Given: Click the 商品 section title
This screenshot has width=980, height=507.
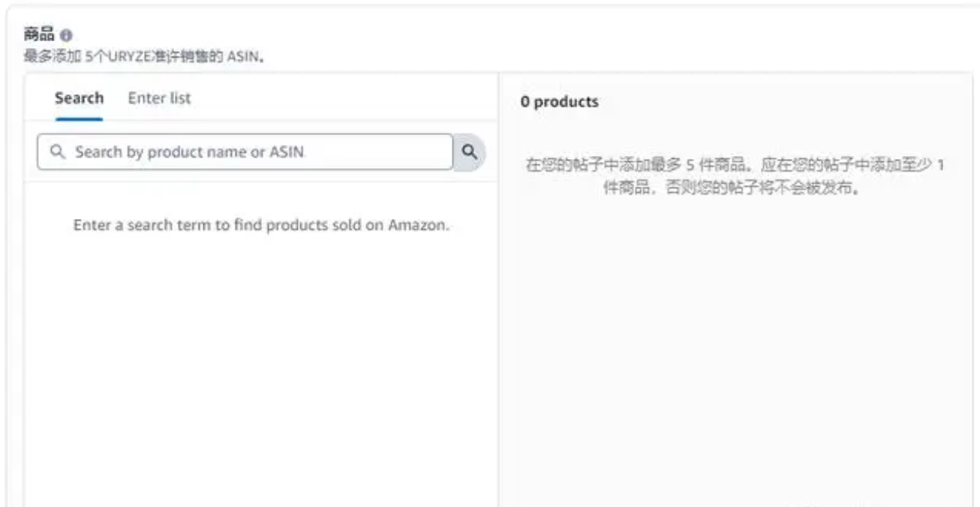Looking at the screenshot, I should tap(40, 35).
